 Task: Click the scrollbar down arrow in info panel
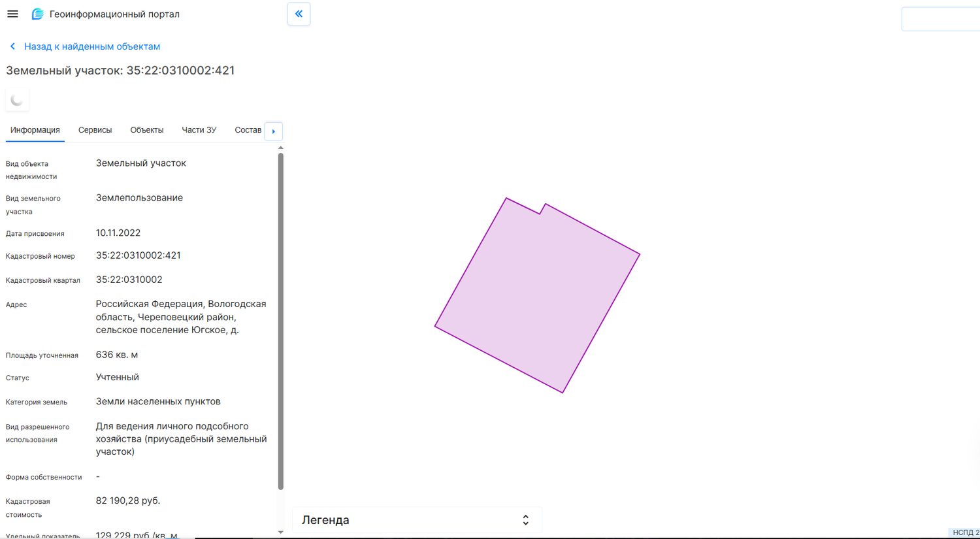tap(281, 532)
